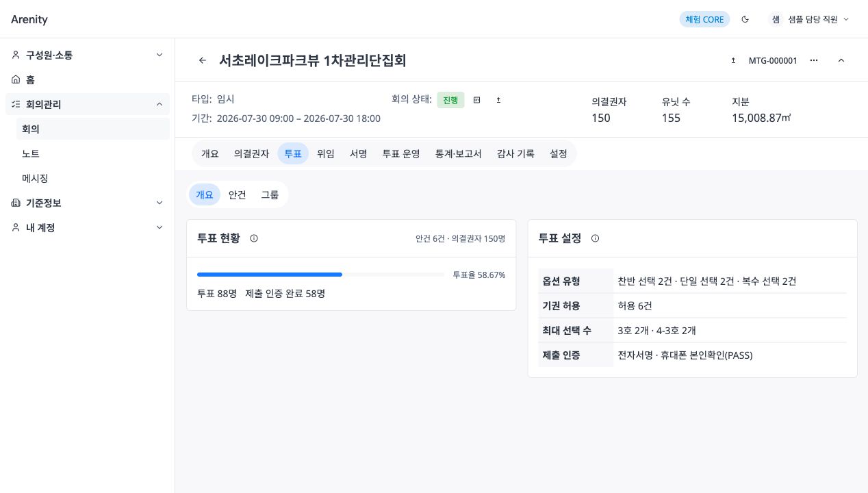Click the meeting period 2026-07-30 date range
The image size is (868, 493).
click(x=298, y=118)
